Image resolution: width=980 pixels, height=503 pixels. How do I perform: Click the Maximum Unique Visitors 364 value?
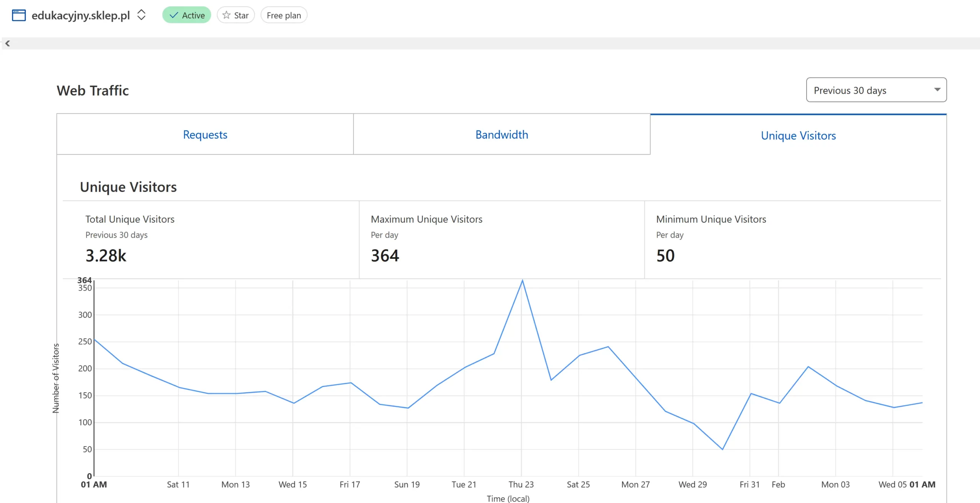pyautogui.click(x=385, y=256)
